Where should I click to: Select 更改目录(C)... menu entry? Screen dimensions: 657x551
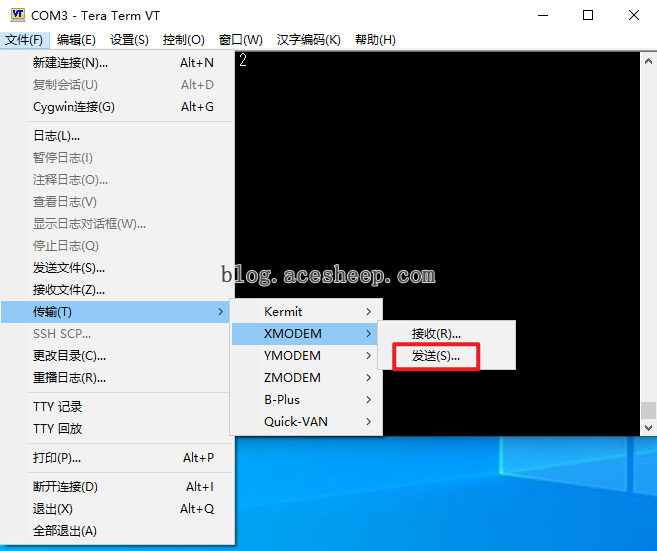(117, 356)
